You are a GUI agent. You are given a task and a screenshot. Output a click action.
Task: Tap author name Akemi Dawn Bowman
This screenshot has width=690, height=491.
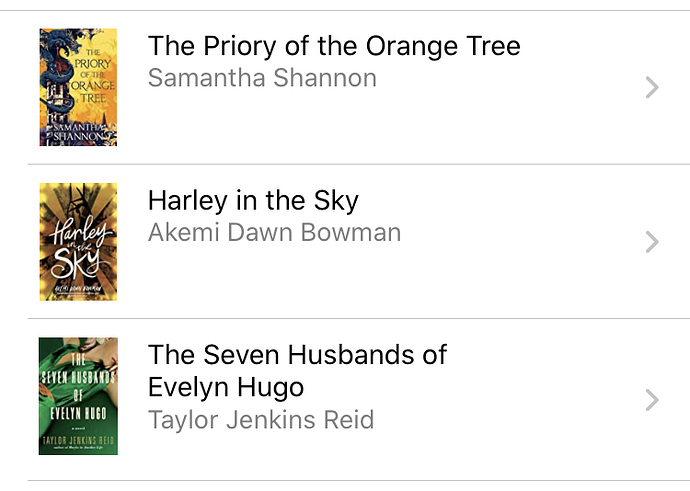click(275, 232)
